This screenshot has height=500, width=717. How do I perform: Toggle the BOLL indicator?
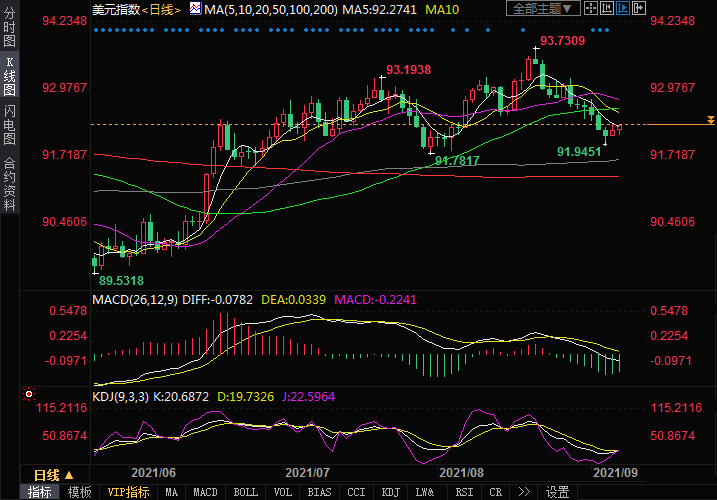tap(245, 492)
